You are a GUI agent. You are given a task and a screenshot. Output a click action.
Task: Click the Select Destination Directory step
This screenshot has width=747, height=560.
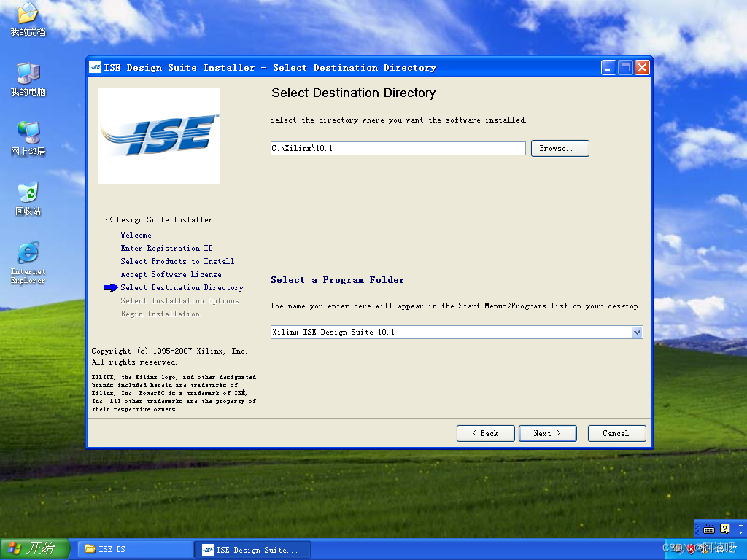182,287
